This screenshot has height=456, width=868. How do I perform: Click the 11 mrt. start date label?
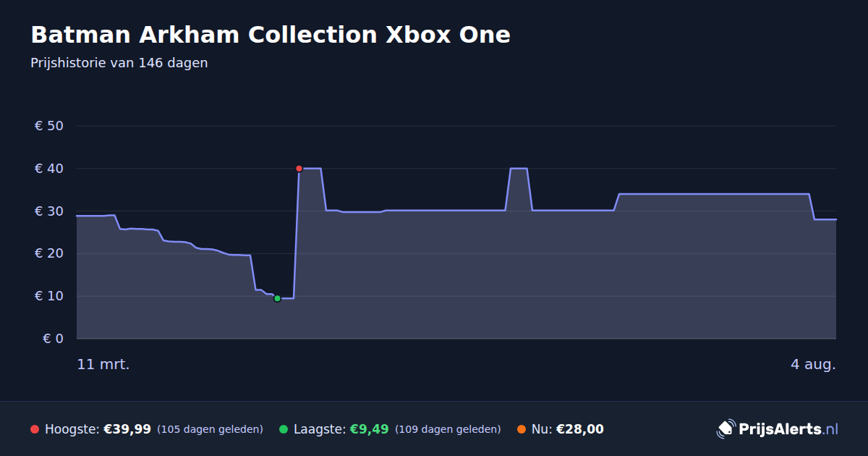(103, 364)
